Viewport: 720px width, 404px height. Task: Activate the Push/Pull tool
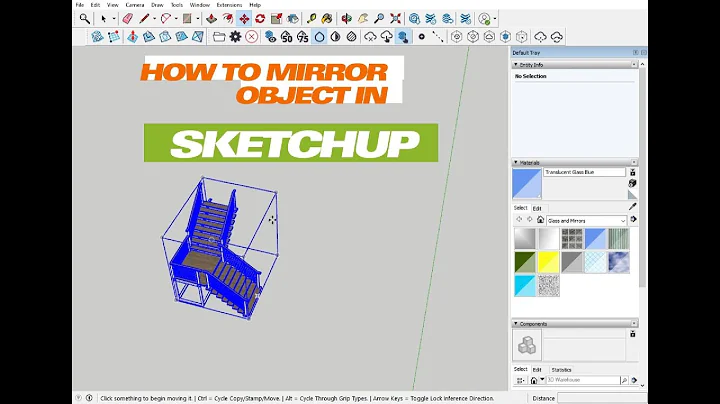pos(211,18)
